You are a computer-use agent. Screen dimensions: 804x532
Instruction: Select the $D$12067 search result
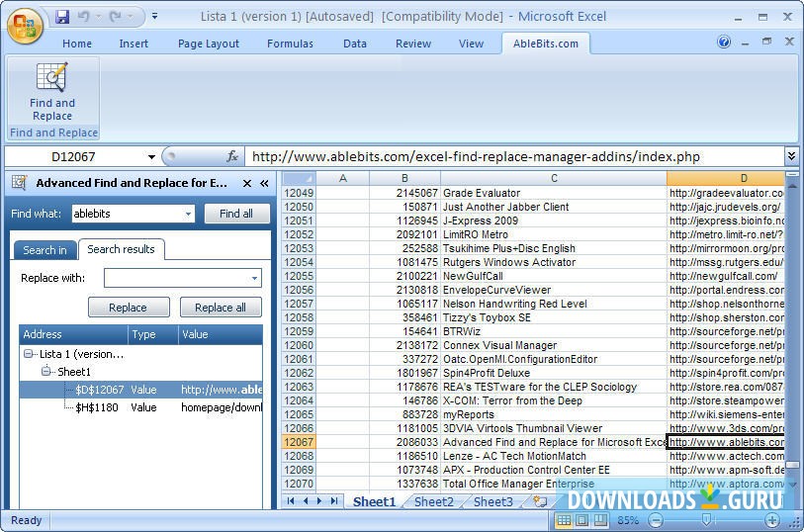[141, 390]
